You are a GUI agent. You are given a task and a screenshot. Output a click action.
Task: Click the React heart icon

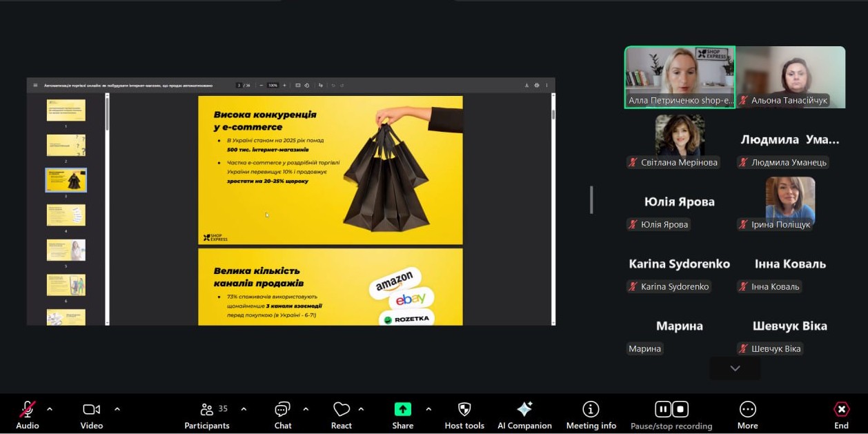(x=342, y=409)
